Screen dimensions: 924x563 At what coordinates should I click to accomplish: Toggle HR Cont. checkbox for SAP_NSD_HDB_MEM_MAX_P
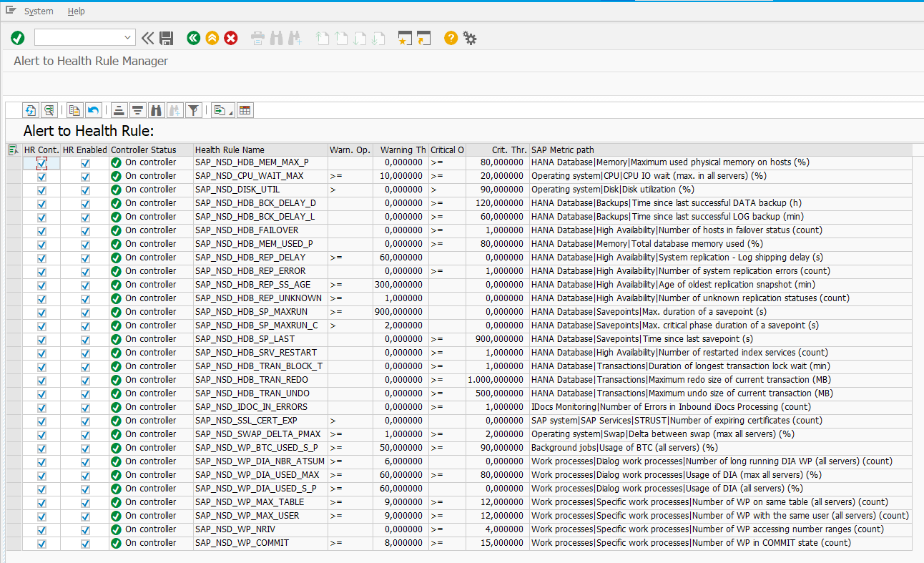pos(41,163)
